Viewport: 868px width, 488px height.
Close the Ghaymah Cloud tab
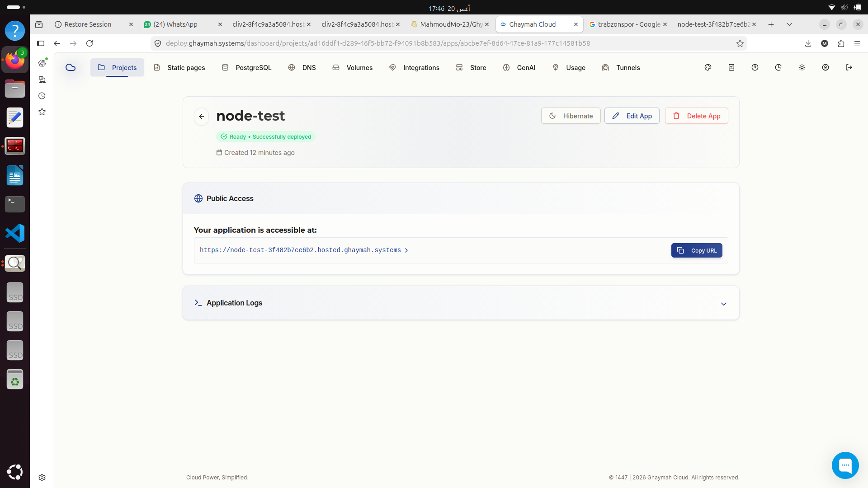tap(576, 24)
